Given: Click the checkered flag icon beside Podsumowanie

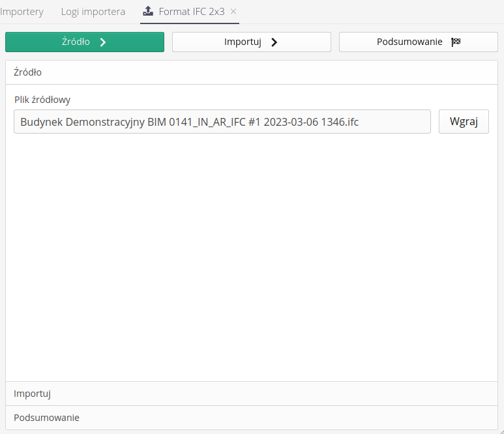Looking at the screenshot, I should point(456,42).
